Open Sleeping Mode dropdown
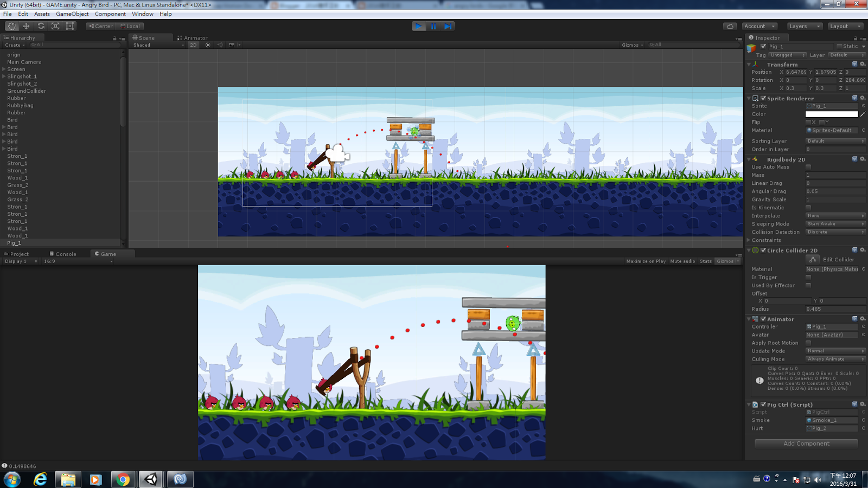 835,224
